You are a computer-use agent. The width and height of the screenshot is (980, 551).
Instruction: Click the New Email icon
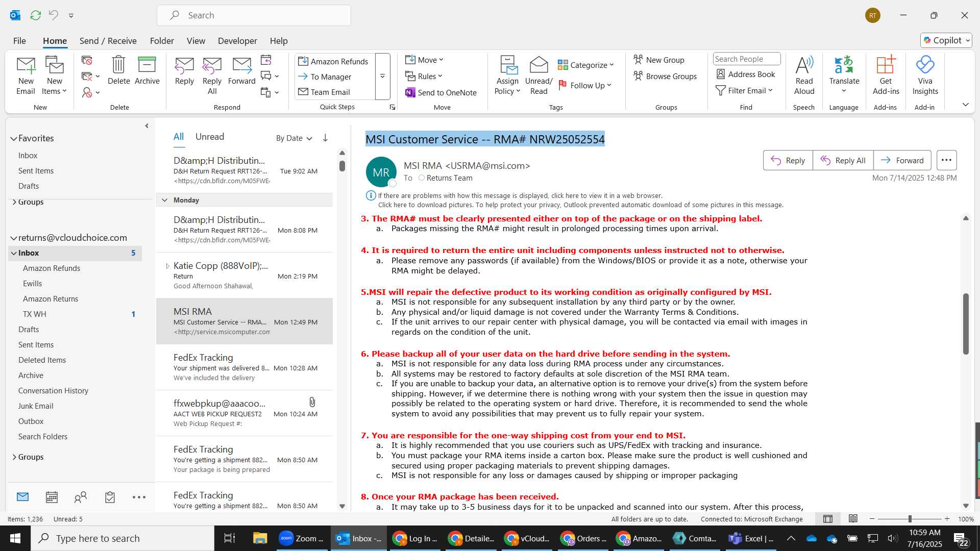pyautogui.click(x=26, y=75)
